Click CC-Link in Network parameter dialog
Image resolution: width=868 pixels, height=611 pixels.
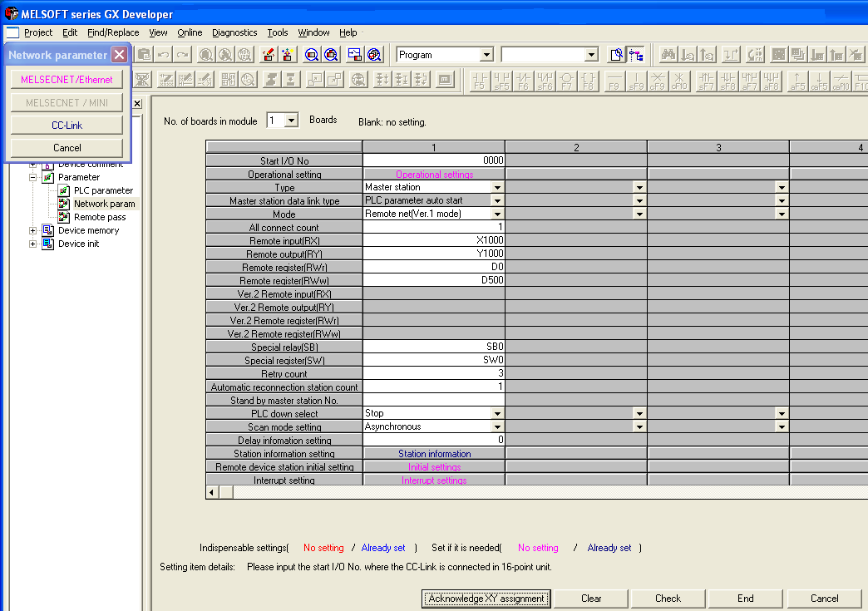coord(67,126)
